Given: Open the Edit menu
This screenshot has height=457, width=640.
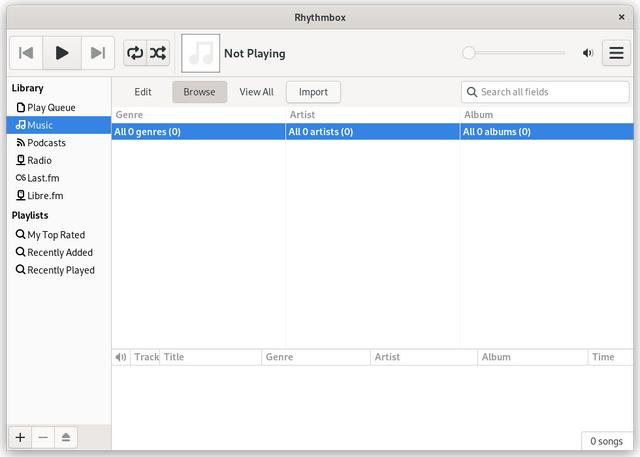Looking at the screenshot, I should (x=143, y=92).
